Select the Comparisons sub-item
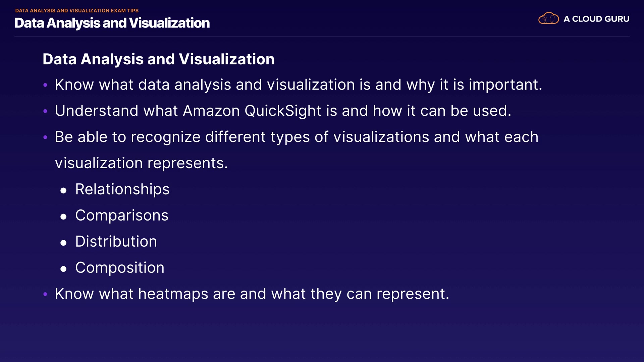644x362 pixels. (x=121, y=216)
